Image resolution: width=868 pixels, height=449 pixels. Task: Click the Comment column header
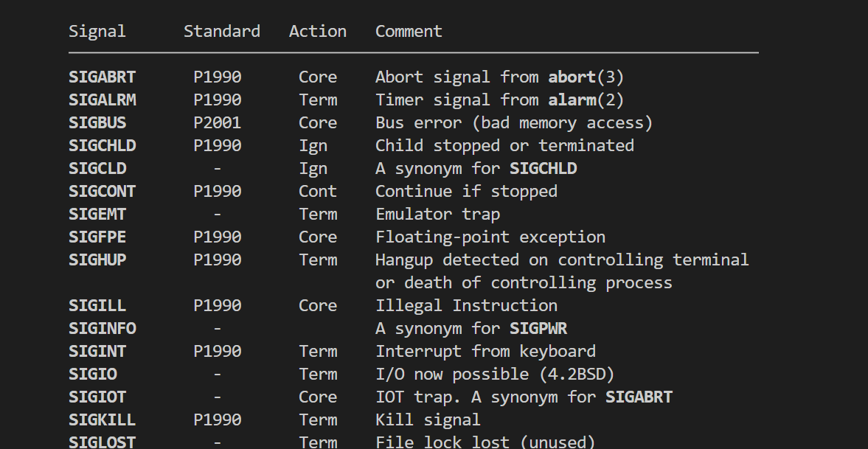[x=409, y=31]
